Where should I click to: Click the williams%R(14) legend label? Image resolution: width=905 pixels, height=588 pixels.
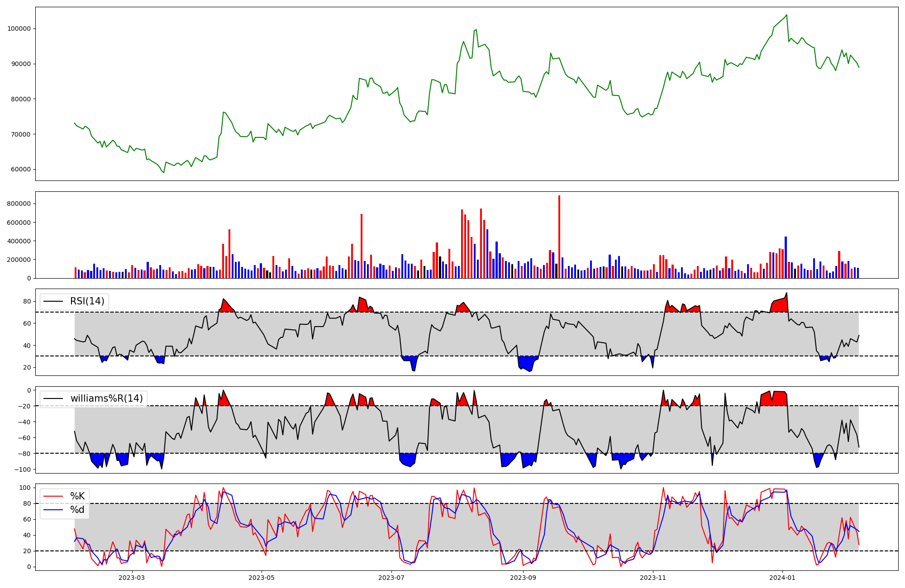106,398
